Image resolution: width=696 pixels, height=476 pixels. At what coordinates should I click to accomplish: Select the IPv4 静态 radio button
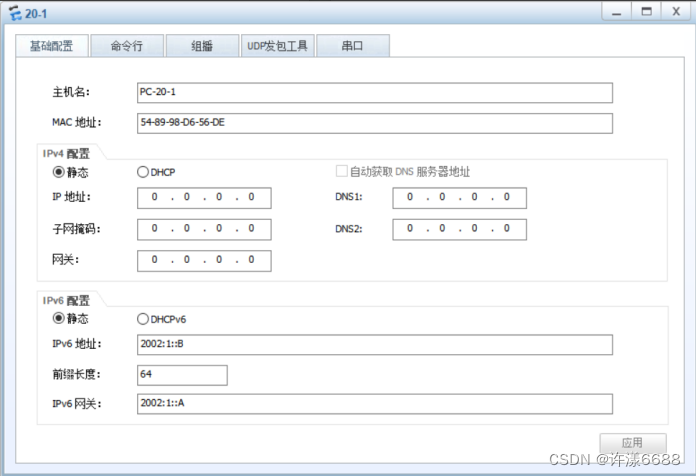[59, 172]
